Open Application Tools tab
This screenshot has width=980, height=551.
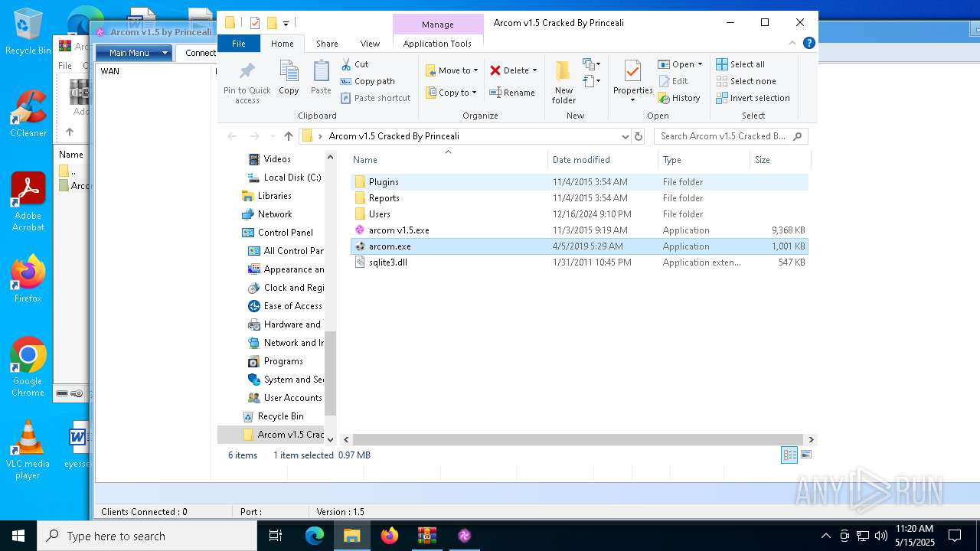pyautogui.click(x=437, y=44)
